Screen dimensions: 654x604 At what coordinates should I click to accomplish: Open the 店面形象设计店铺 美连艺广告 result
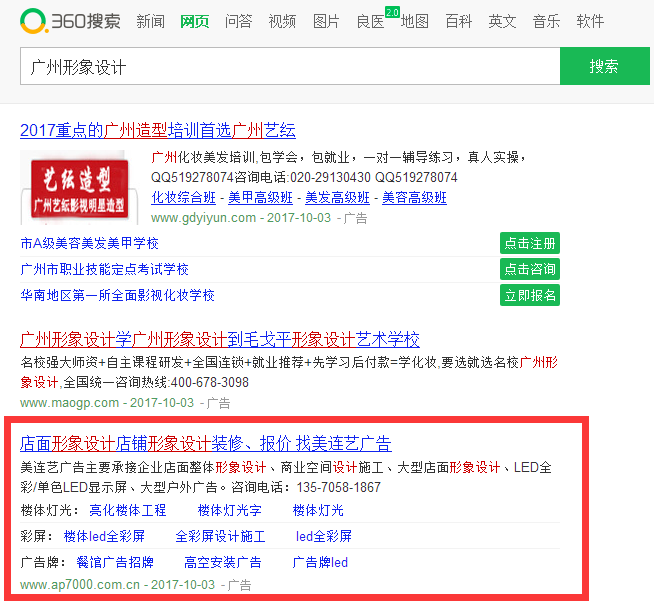(205, 443)
